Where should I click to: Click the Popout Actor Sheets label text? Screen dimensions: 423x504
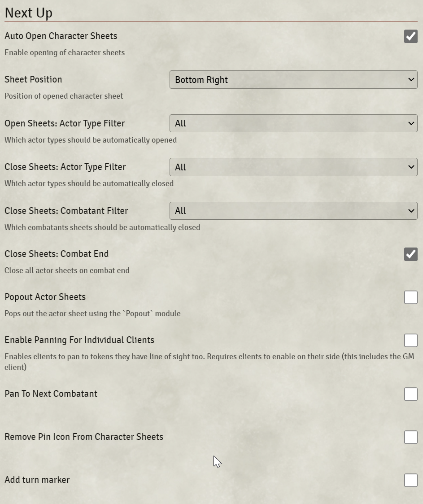(x=45, y=297)
